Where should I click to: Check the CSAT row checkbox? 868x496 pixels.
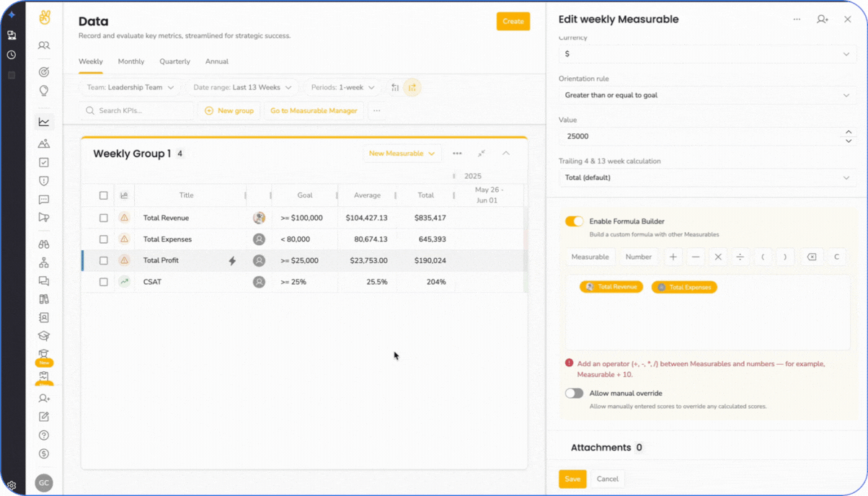click(103, 282)
